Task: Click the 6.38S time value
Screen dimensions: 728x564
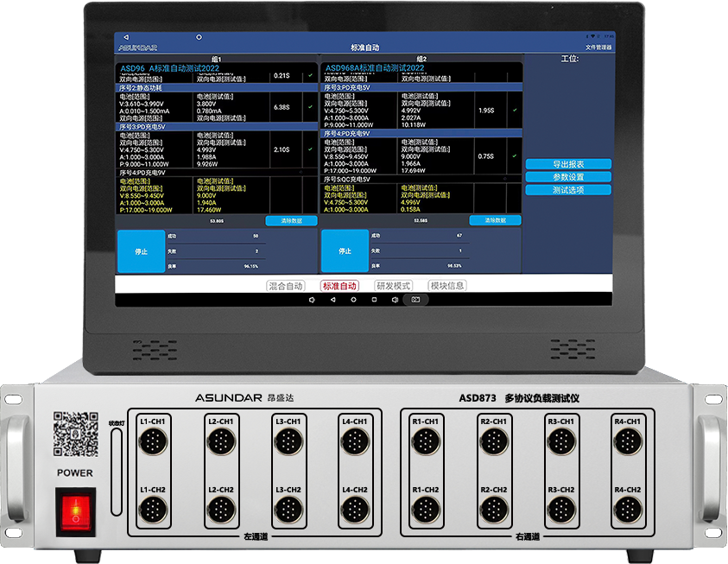Action: pyautogui.click(x=282, y=107)
